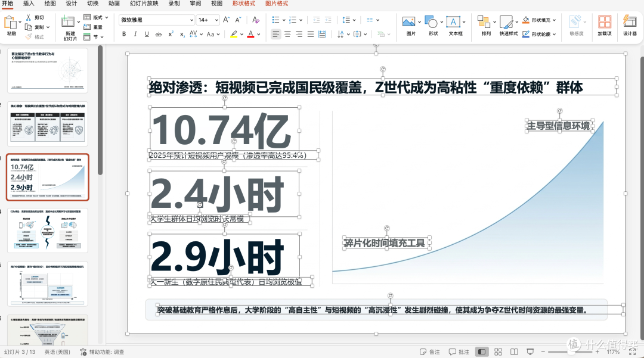The width and height of the screenshot is (644, 358).
Task: Click the align text vertically icon
Action: (x=357, y=35)
